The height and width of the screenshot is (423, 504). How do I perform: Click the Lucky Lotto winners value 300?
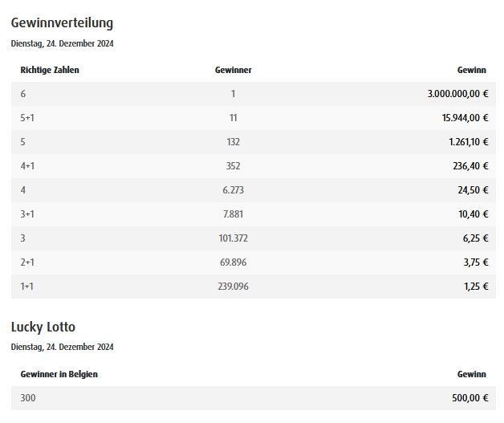pyautogui.click(x=28, y=398)
